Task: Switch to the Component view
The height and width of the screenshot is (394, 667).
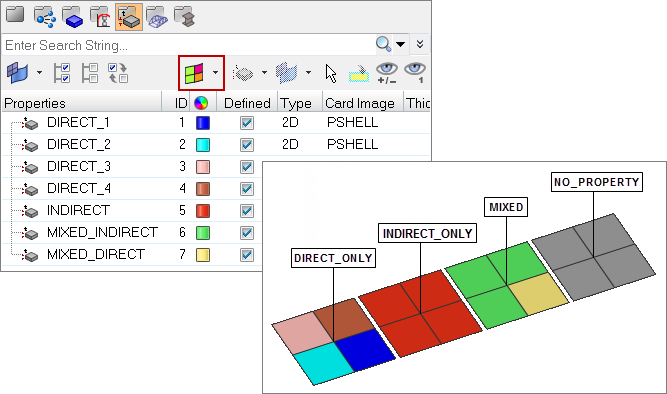Action: (x=72, y=17)
